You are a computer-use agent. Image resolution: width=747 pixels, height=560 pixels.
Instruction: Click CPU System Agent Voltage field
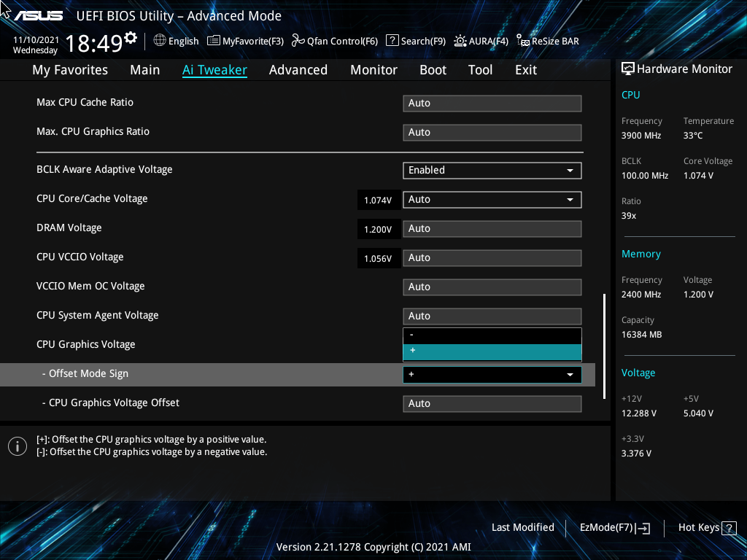tap(492, 316)
